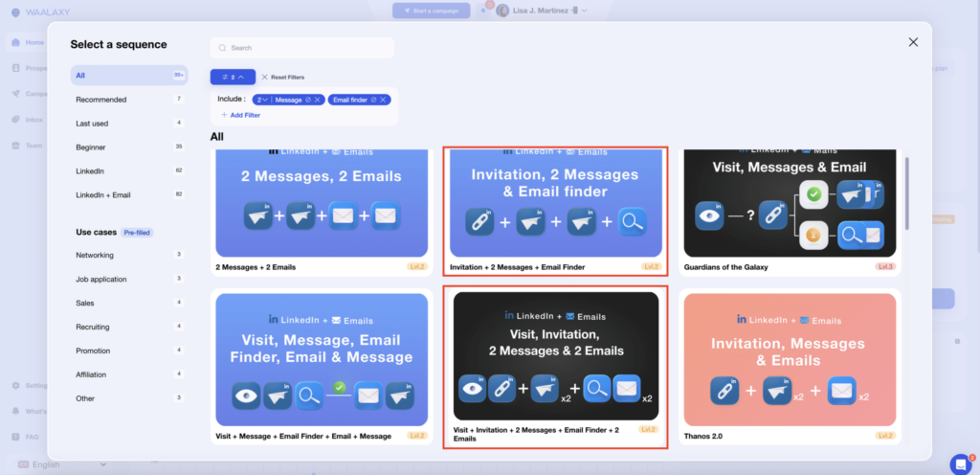The height and width of the screenshot is (475, 980).
Task: Click the exclude icon on Message filter
Action: (x=308, y=100)
